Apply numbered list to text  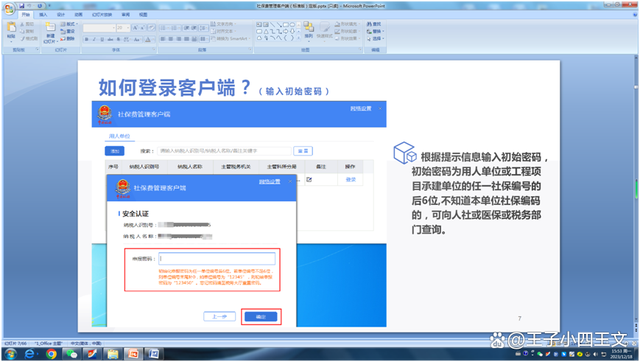tap(174, 28)
